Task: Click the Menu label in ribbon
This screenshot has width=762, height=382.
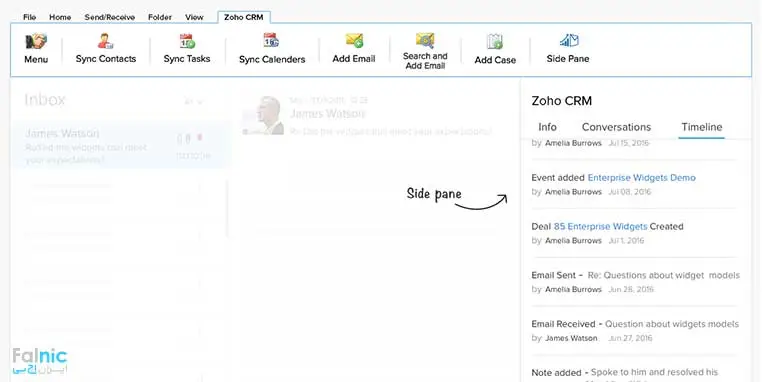Action: click(36, 59)
